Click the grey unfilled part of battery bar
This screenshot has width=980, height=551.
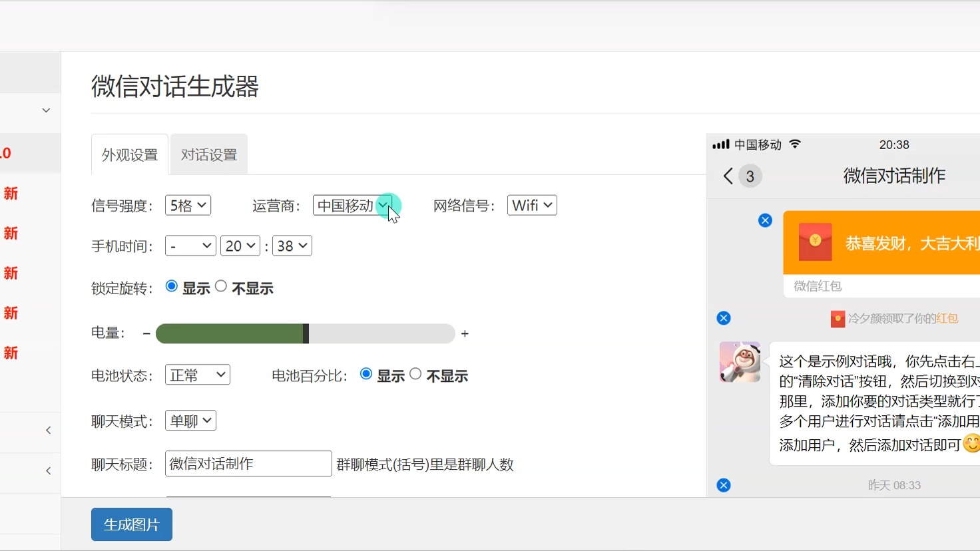click(x=382, y=333)
